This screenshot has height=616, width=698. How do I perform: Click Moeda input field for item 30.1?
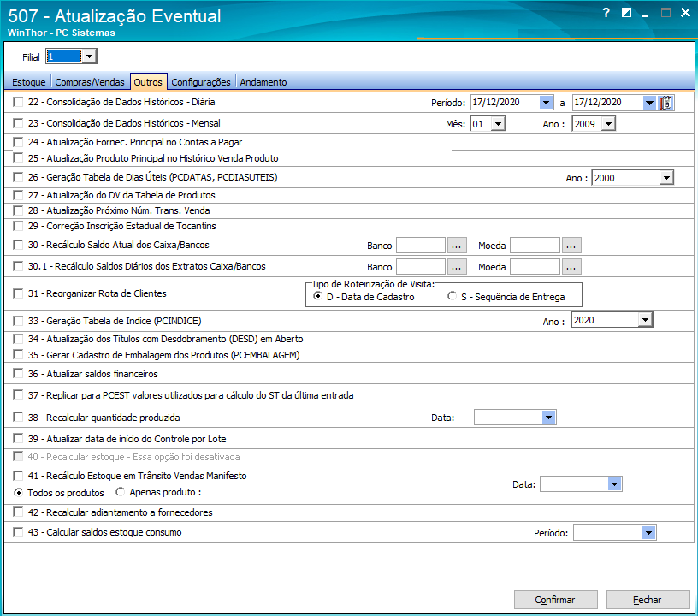[x=535, y=267]
